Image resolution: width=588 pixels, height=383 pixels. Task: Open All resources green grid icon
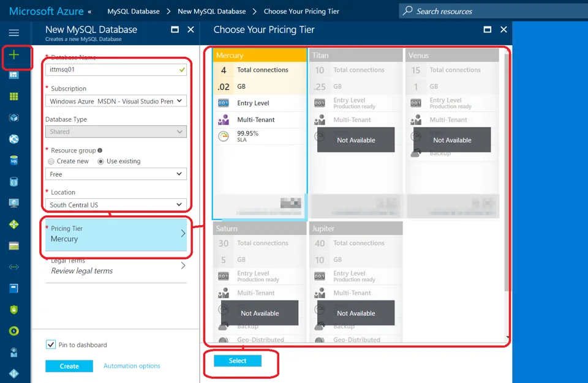pos(14,96)
